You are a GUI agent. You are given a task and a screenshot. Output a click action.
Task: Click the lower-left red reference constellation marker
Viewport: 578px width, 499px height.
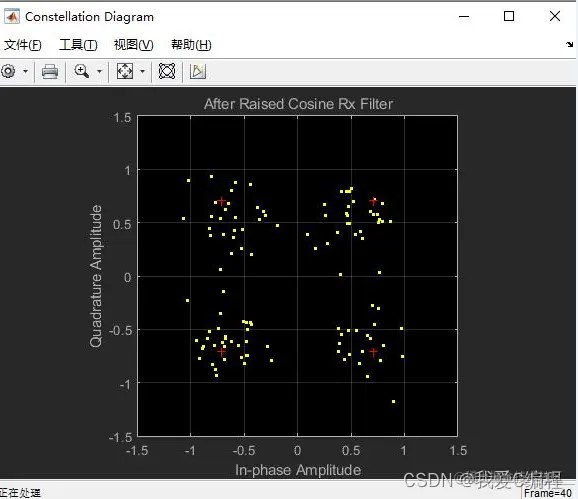click(222, 352)
